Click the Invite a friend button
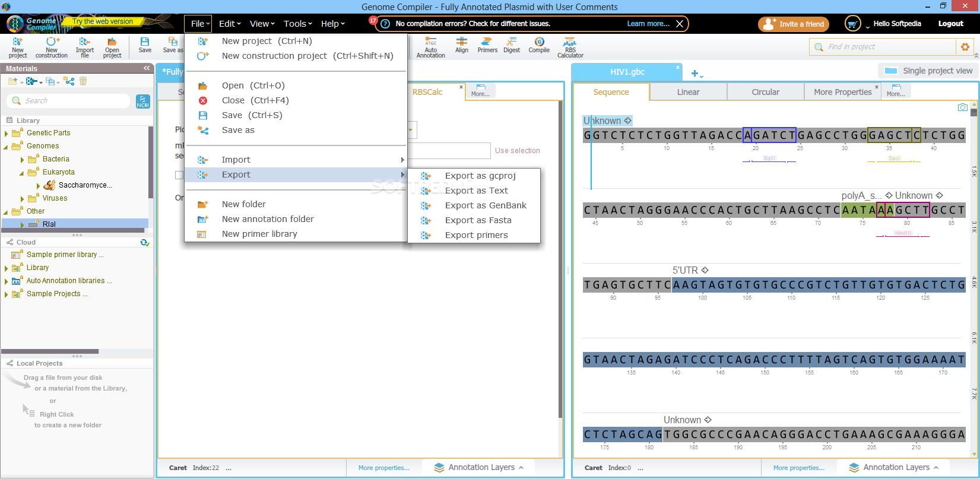This screenshot has width=980, height=479. coord(794,24)
